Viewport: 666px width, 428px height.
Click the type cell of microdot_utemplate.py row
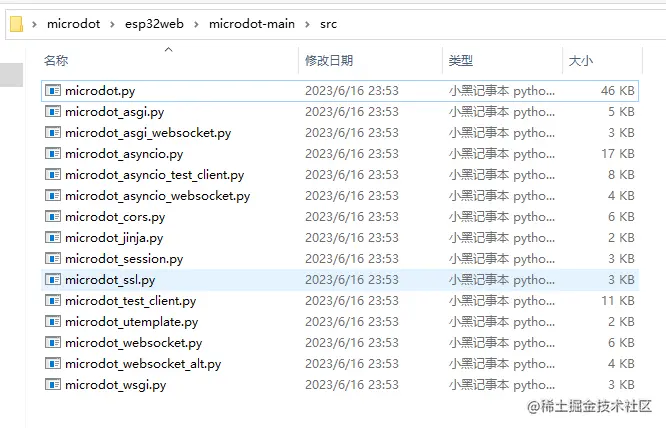[x=502, y=322]
